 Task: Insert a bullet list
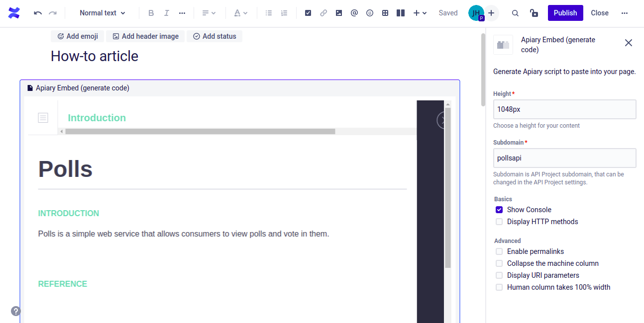pyautogui.click(x=269, y=13)
